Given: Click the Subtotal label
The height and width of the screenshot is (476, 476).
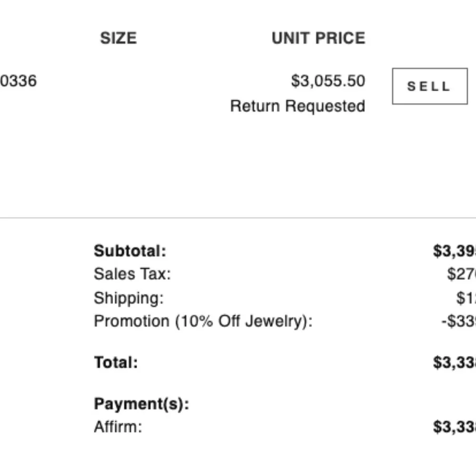Looking at the screenshot, I should pos(130,251).
